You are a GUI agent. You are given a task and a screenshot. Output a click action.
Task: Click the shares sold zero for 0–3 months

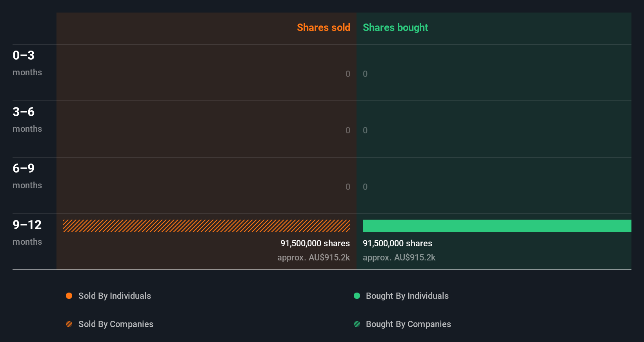348,74
